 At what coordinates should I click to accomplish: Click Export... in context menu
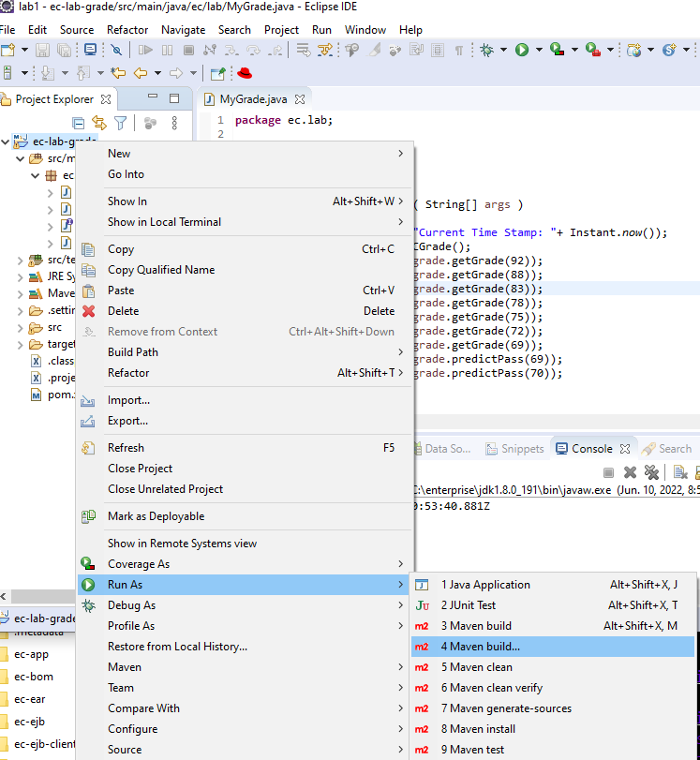click(246, 421)
